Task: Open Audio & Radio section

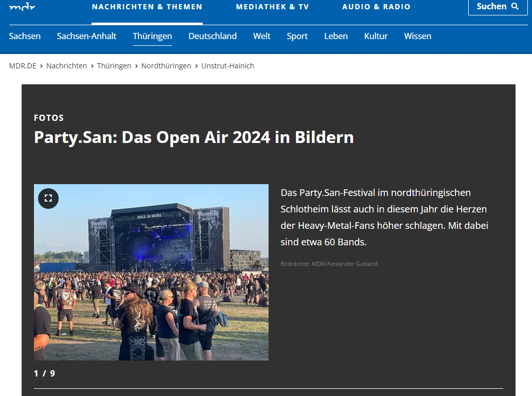Action: pyautogui.click(x=376, y=7)
